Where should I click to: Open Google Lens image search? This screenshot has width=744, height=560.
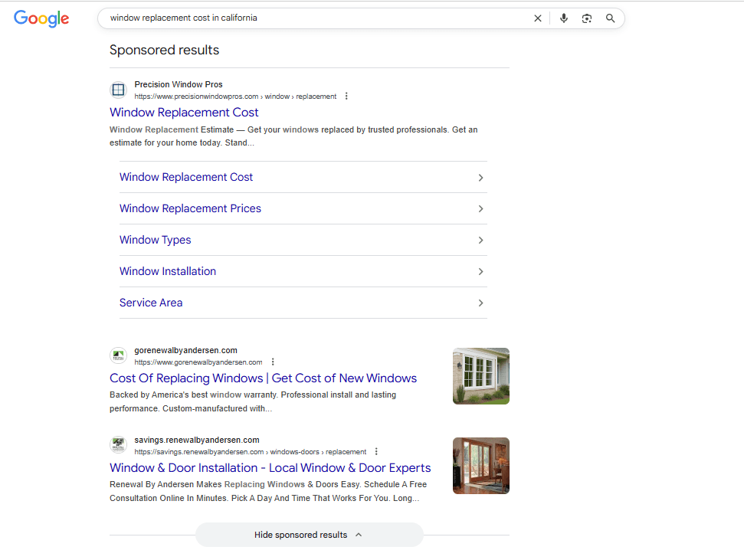pyautogui.click(x=587, y=18)
